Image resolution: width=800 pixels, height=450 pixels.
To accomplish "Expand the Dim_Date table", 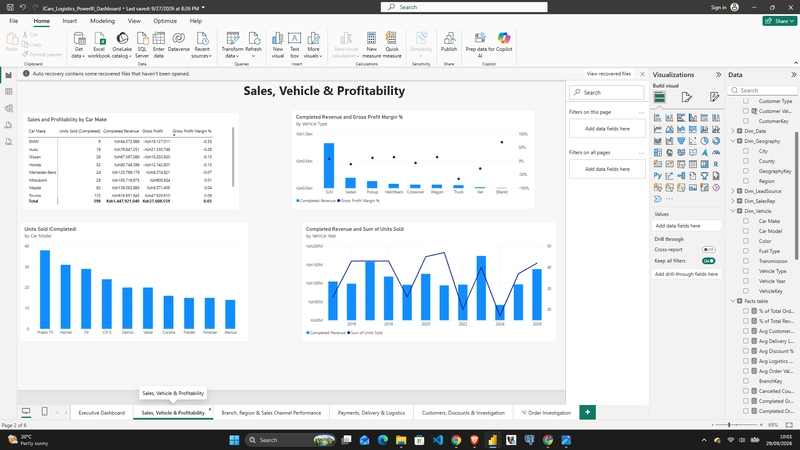I will (733, 131).
